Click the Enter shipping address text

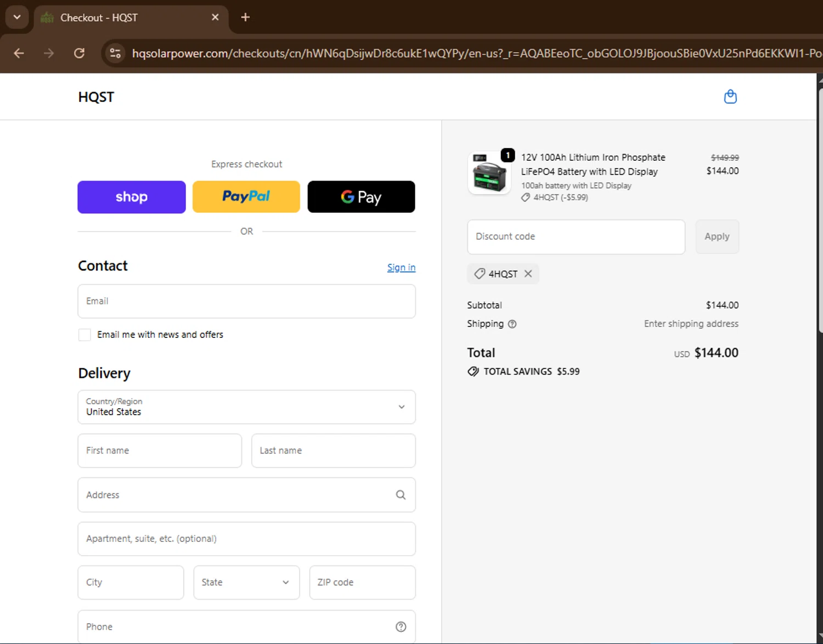tap(691, 324)
